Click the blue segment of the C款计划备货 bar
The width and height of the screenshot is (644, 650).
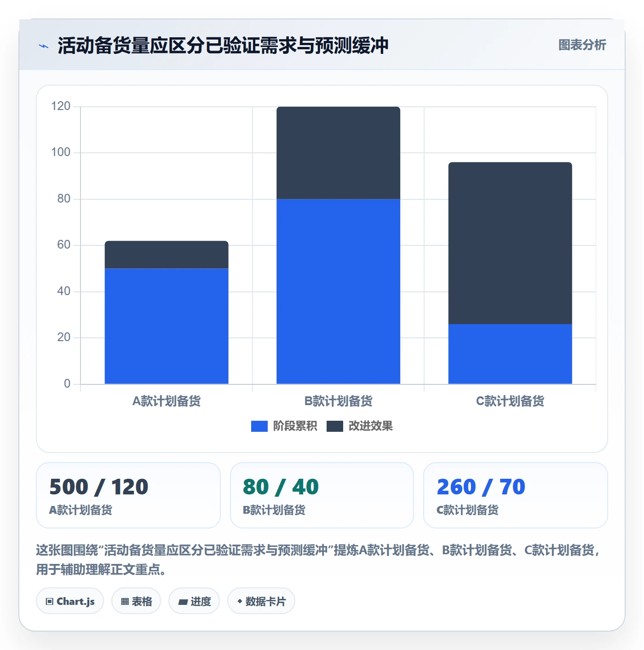[x=510, y=354]
